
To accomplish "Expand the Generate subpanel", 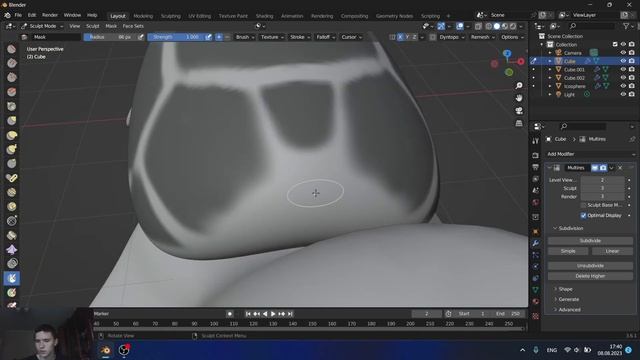I will [x=568, y=299].
